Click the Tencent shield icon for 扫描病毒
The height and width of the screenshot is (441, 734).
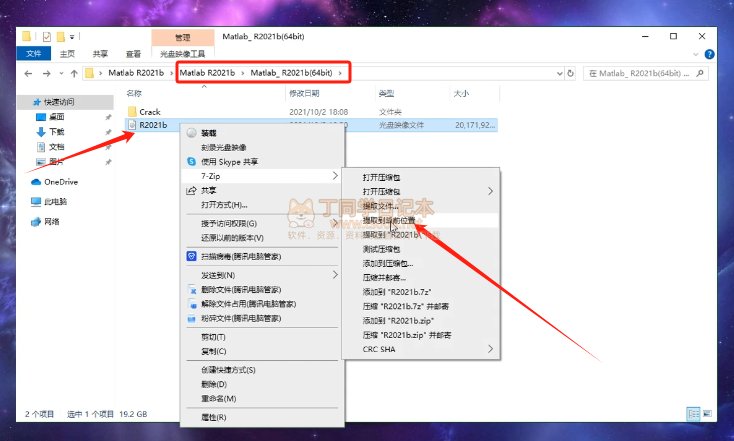(191, 256)
